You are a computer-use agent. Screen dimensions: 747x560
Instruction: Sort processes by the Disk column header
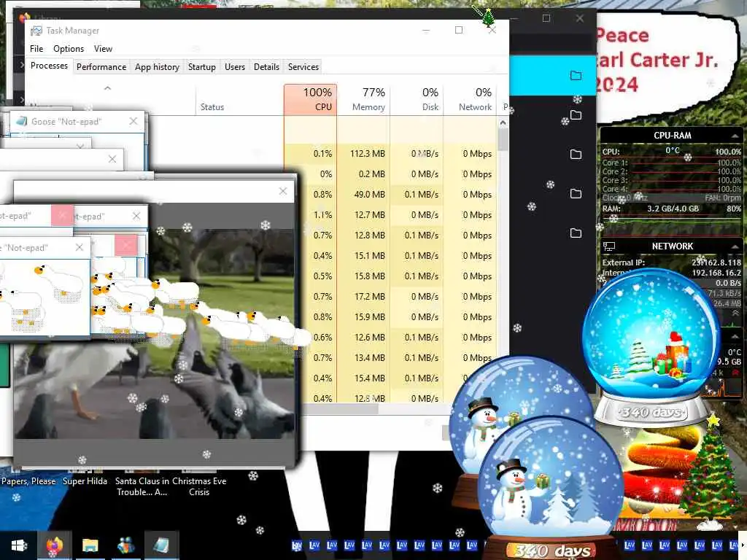pyautogui.click(x=417, y=99)
